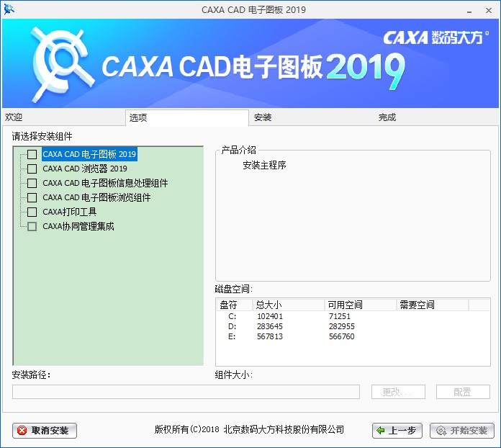The image size is (501, 448).
Task: Minimize the installer window
Action: [451, 9]
